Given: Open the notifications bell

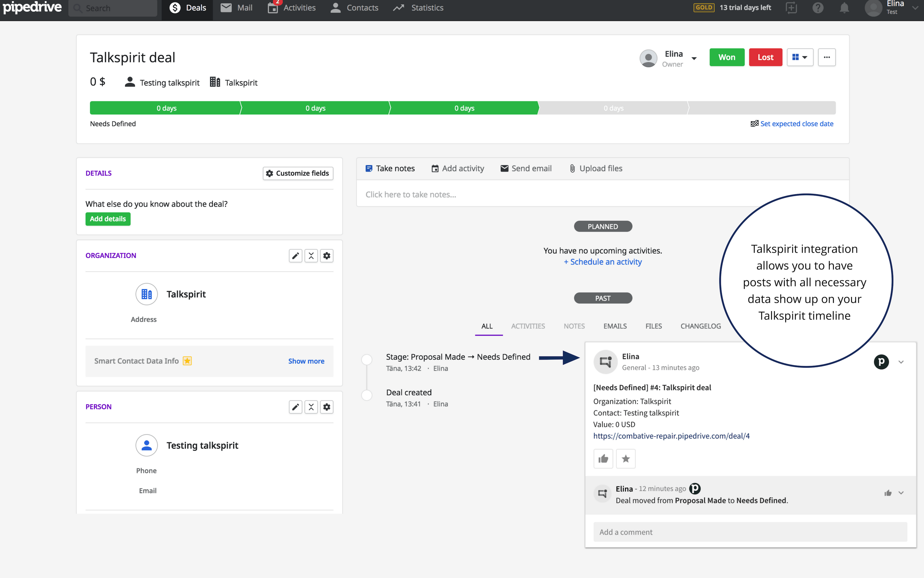Looking at the screenshot, I should pos(844,8).
